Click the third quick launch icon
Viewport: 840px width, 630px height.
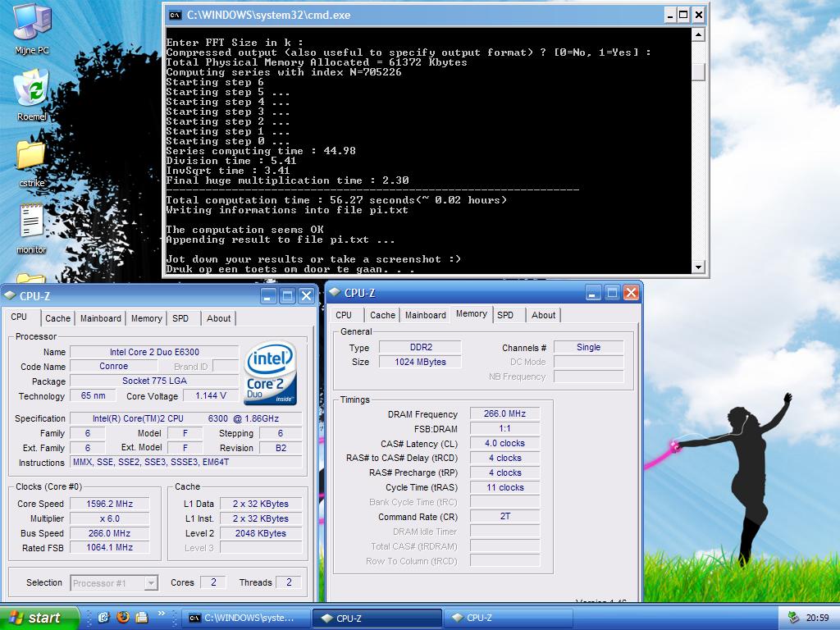click(x=141, y=617)
